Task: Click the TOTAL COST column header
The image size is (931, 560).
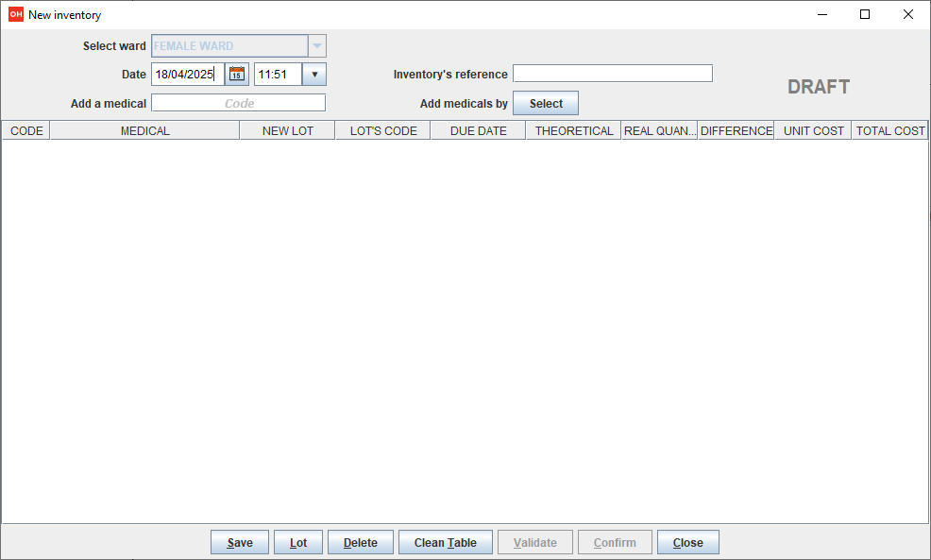Action: [889, 131]
